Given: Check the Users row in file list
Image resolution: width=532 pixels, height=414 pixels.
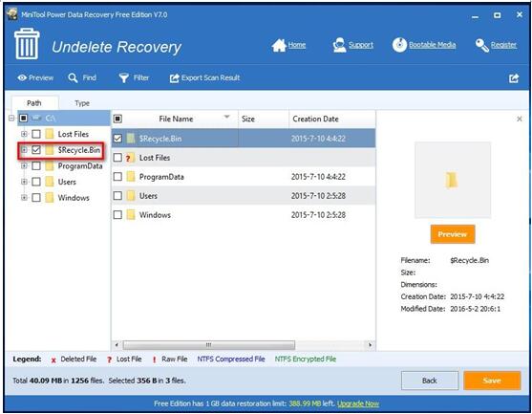Looking at the screenshot, I should point(117,196).
